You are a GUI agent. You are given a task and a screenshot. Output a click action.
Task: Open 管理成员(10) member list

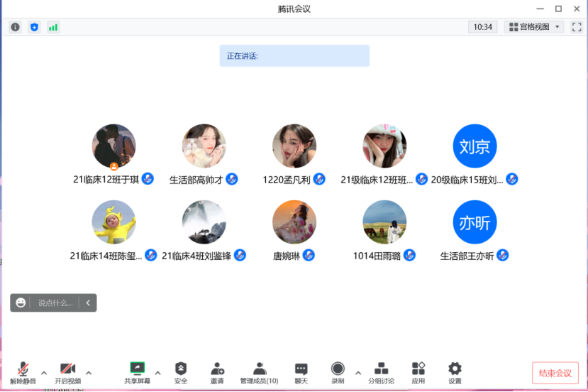point(259,372)
